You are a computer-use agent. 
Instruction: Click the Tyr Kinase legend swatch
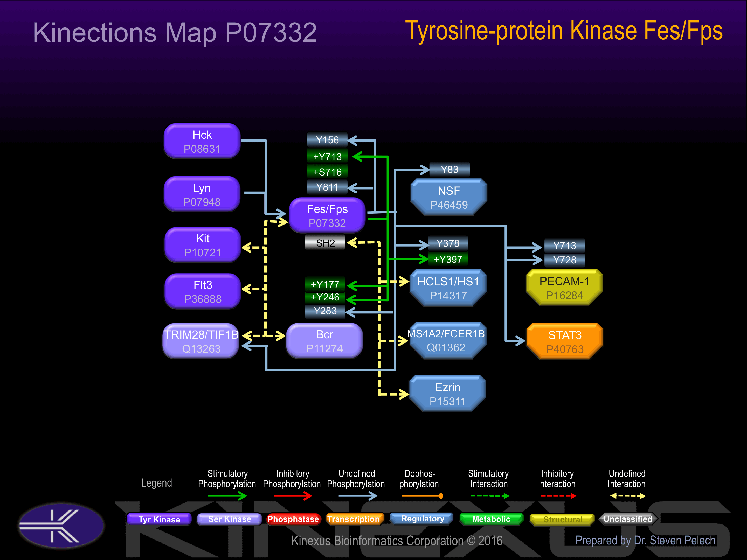(159, 519)
